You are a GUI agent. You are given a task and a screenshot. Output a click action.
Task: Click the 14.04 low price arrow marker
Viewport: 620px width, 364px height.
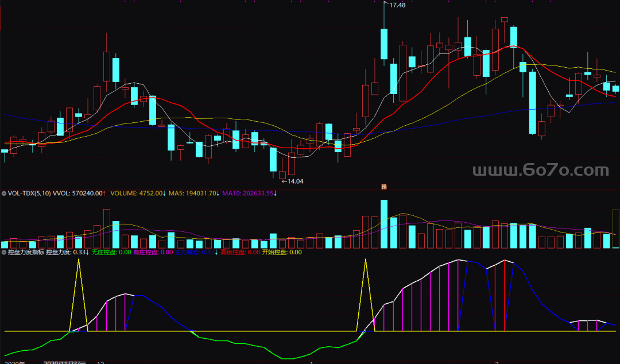tap(292, 181)
